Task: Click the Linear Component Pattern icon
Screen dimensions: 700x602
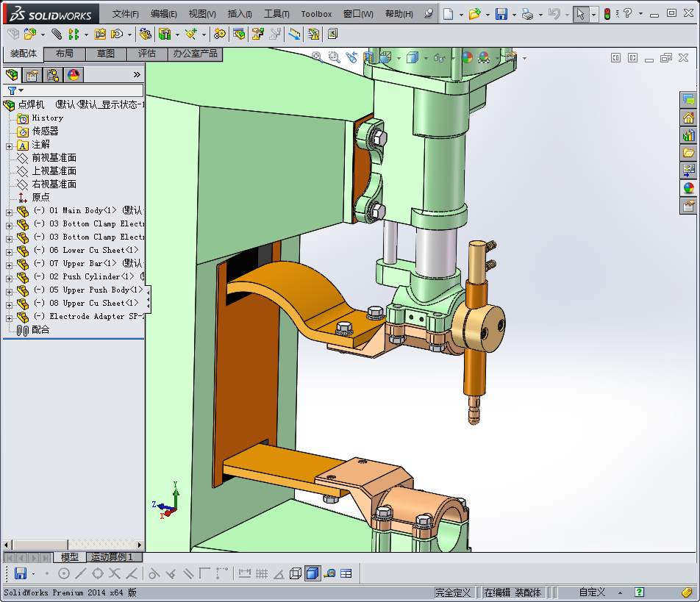Action: tap(74, 34)
